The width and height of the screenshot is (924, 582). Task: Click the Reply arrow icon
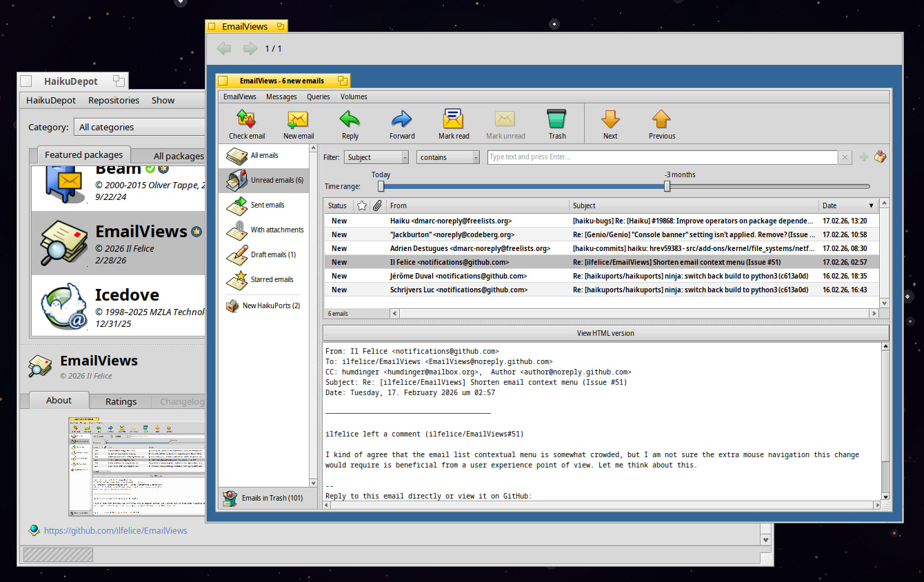(x=350, y=120)
